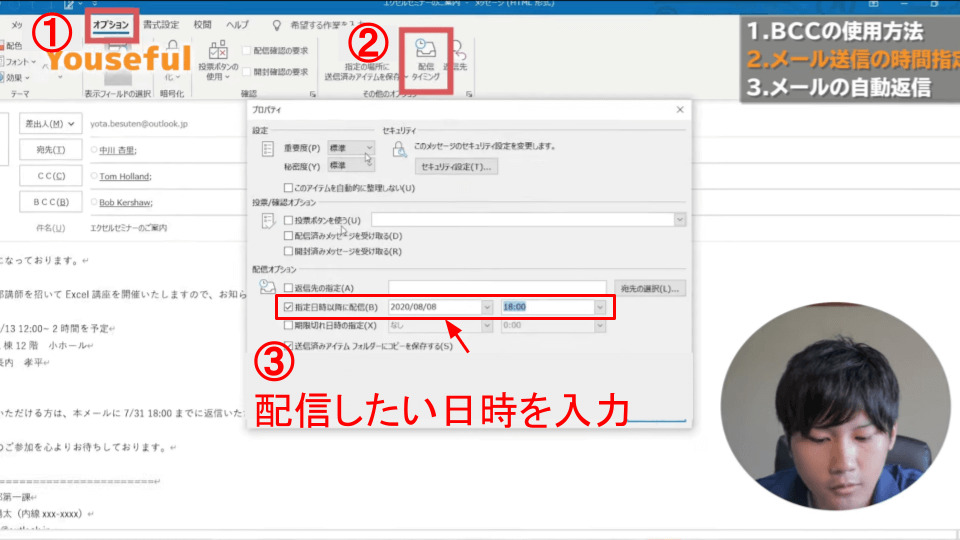Toggle 送信済みアイテムフォルダーにコピーを保存する(S)
960x540 pixels.
click(x=288, y=346)
